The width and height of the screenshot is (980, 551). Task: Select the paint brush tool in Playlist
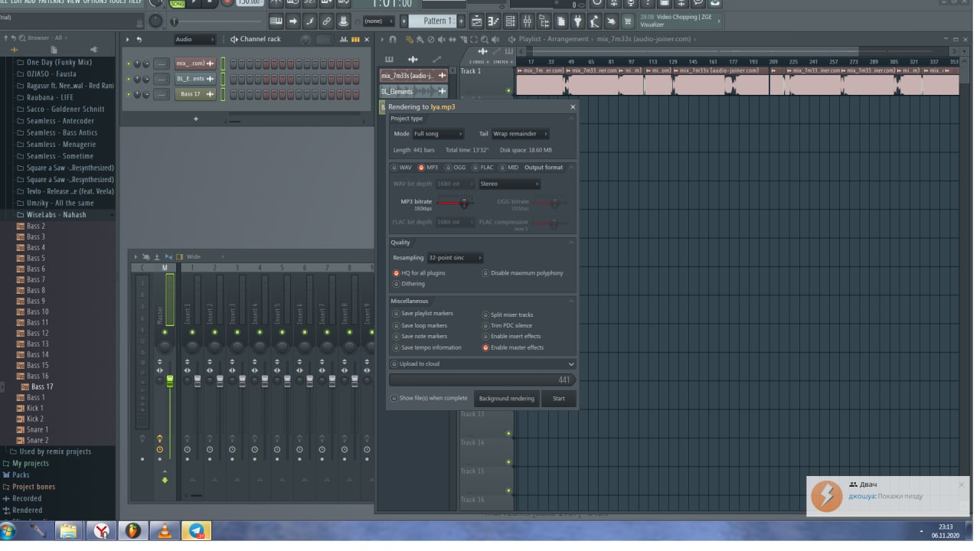tap(420, 39)
